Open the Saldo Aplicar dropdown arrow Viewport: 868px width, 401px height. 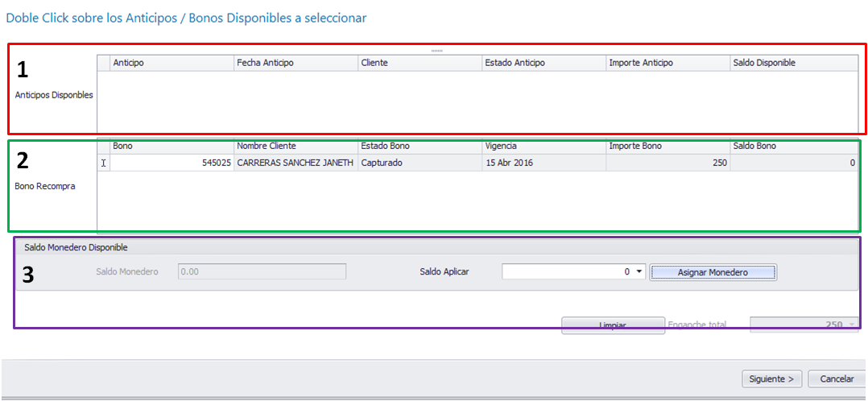click(x=639, y=272)
